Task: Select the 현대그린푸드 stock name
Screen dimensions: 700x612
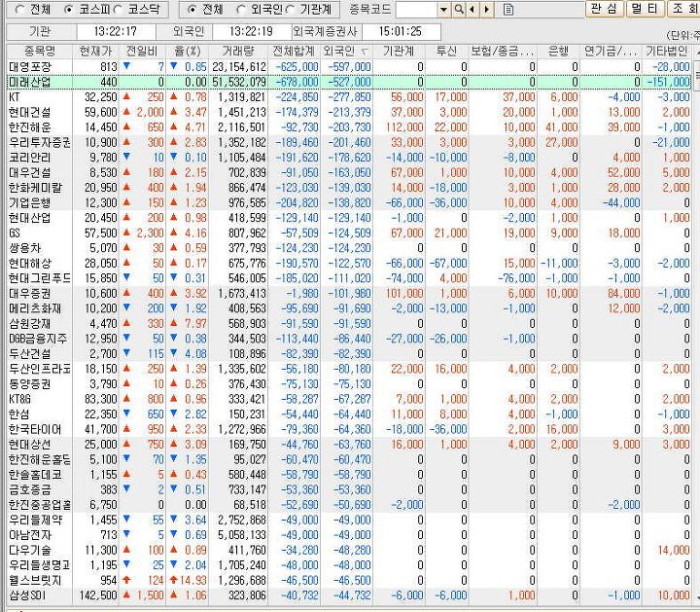Action: pos(39,278)
